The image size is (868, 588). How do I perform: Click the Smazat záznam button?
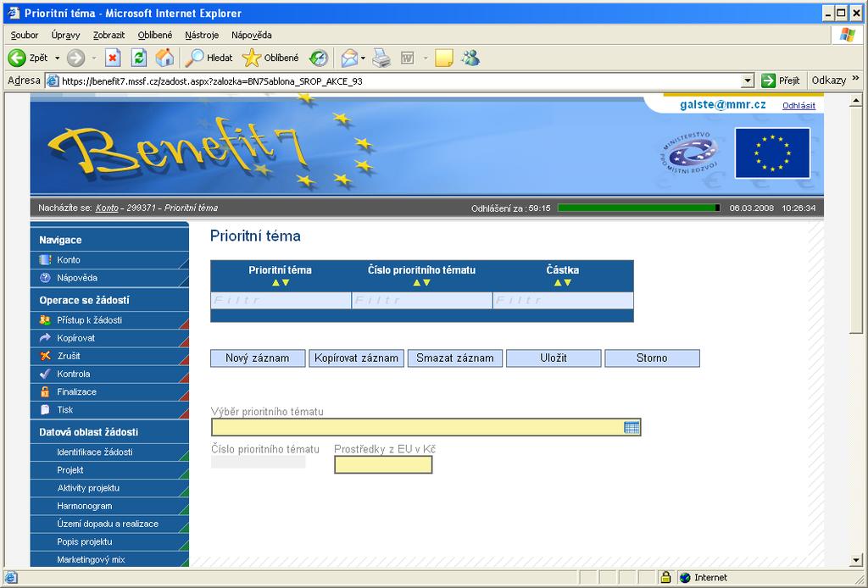pos(455,358)
